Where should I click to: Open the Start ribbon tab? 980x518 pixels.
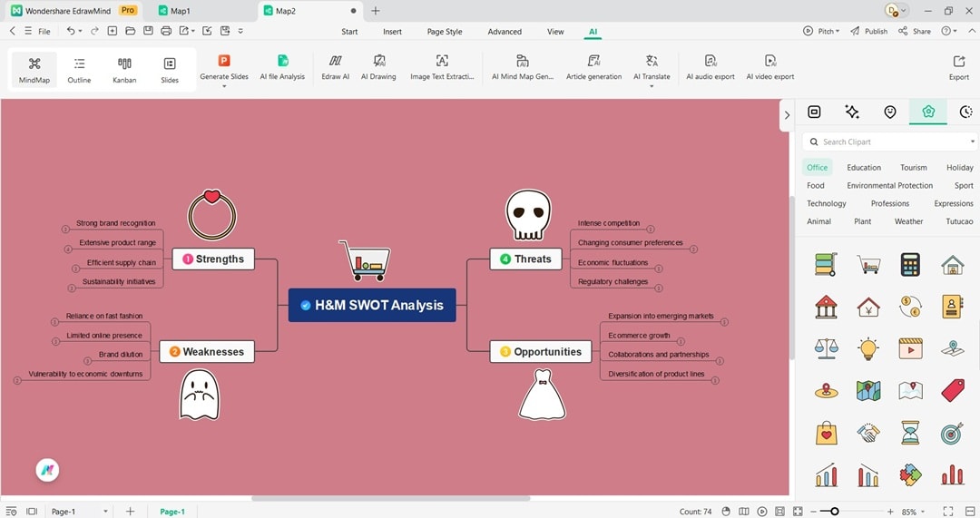click(x=349, y=31)
